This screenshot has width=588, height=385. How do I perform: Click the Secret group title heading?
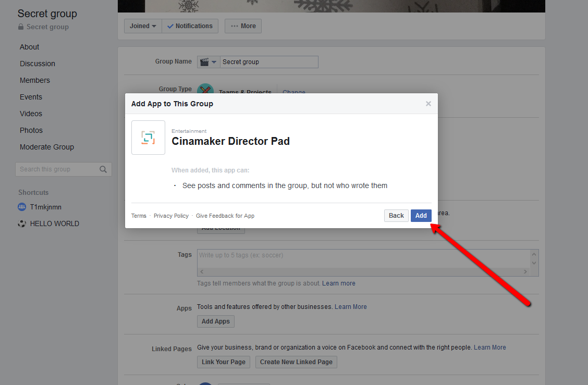click(47, 14)
